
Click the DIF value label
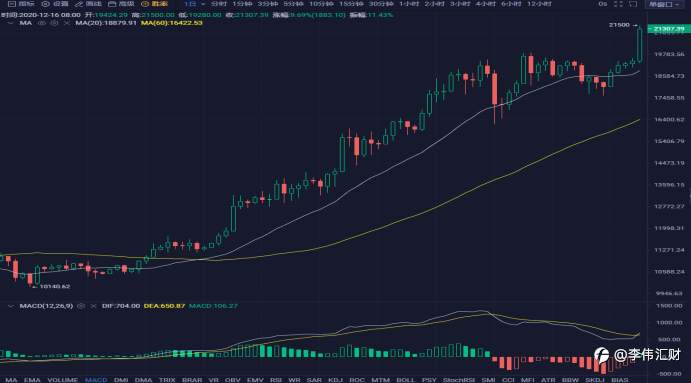tap(121, 306)
